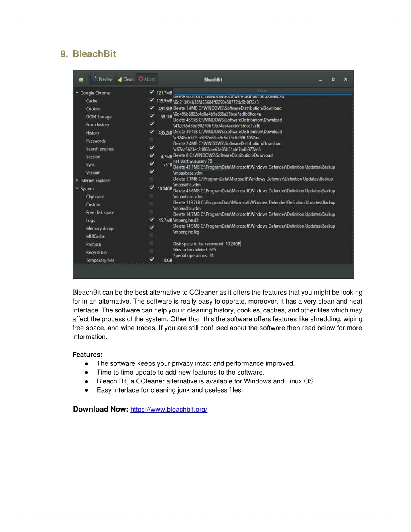Click the red Abort button
411x532 pixels.
pos(147,79)
